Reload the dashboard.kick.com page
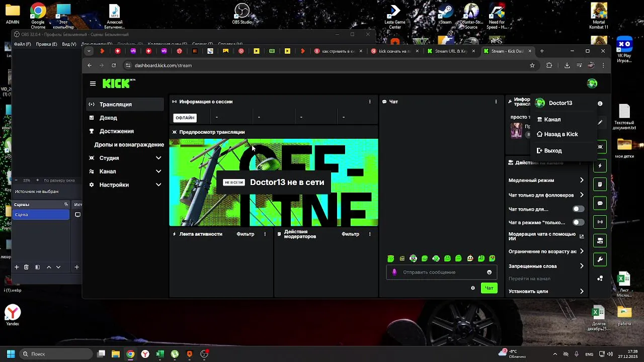 click(114, 65)
